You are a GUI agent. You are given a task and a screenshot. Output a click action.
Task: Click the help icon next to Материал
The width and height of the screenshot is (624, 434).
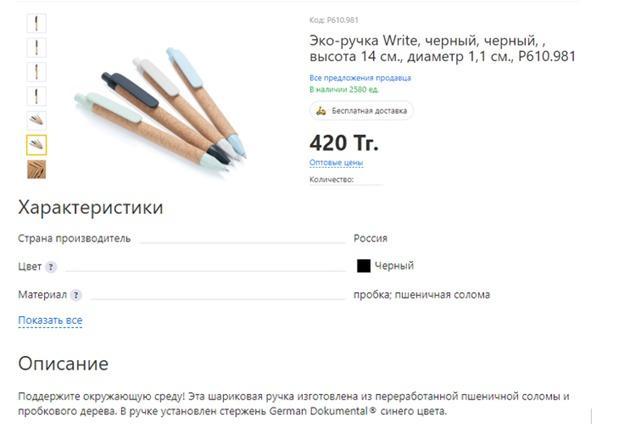click(x=76, y=295)
